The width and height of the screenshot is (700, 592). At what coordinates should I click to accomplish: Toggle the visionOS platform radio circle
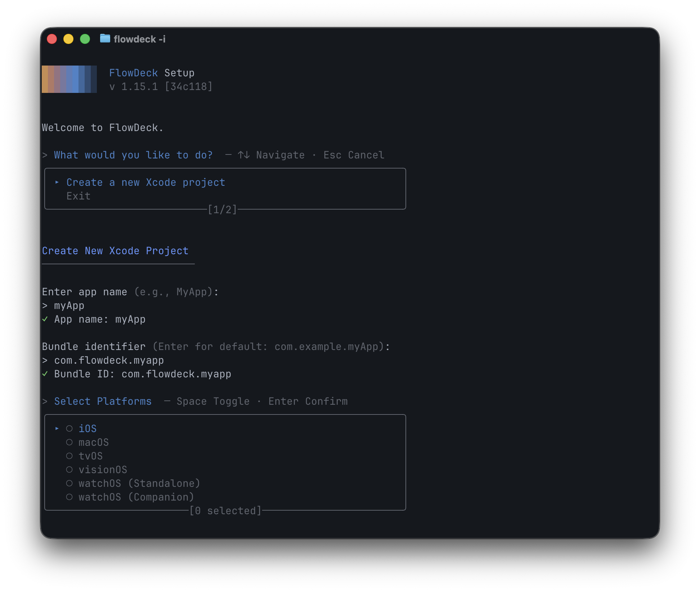click(69, 470)
